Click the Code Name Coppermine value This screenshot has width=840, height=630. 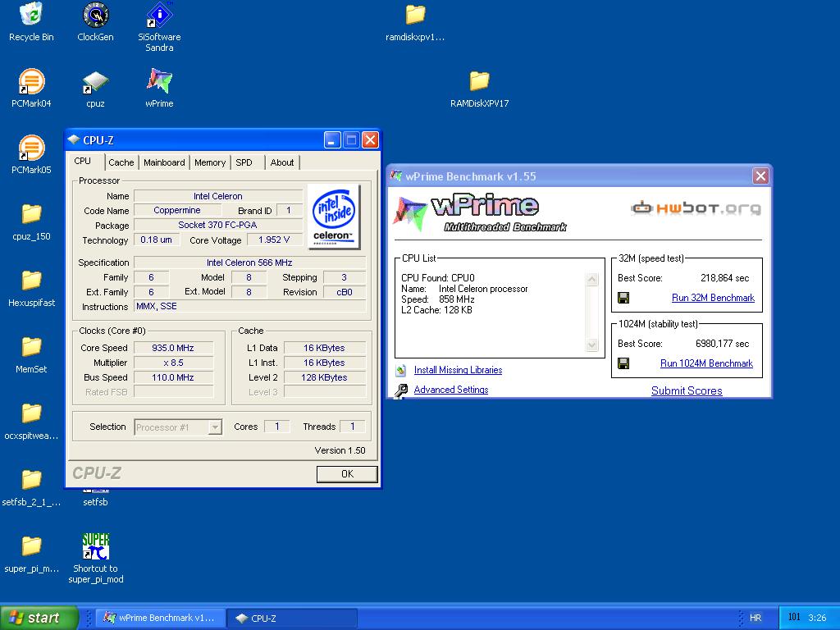coord(177,211)
